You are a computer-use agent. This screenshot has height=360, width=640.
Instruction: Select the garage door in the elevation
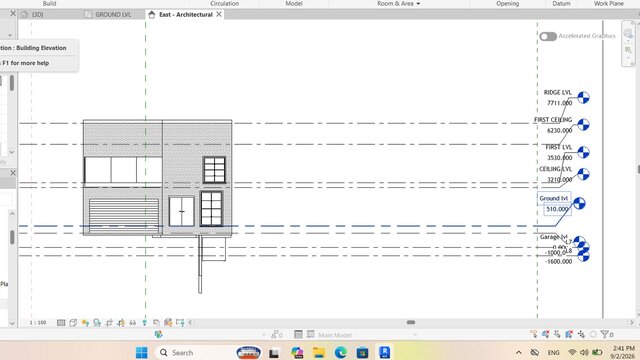click(124, 216)
